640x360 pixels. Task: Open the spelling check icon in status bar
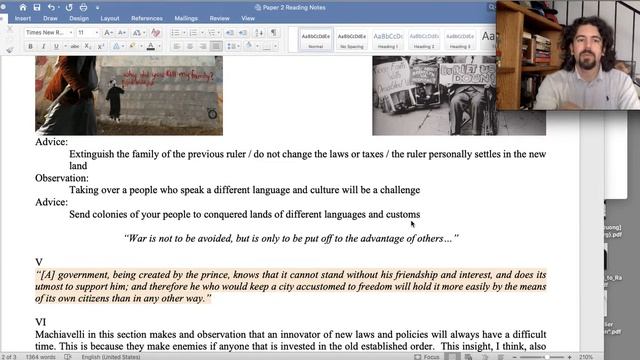(68, 357)
